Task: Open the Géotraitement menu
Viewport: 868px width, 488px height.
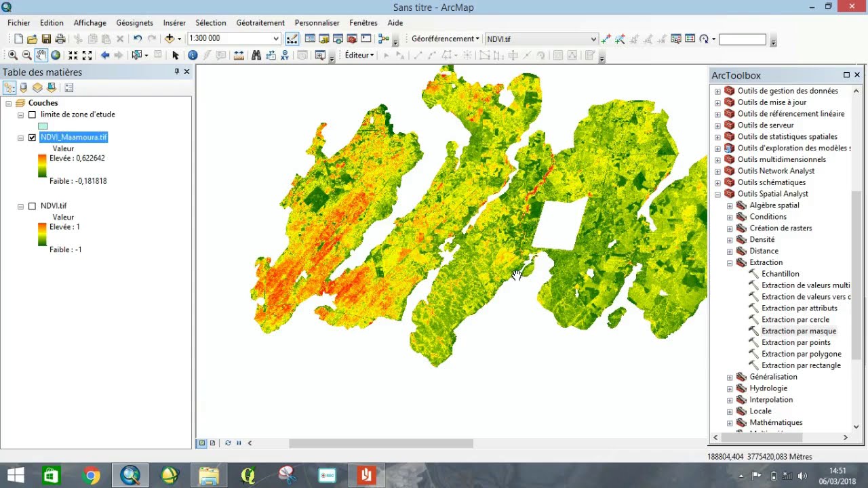Action: click(x=260, y=23)
